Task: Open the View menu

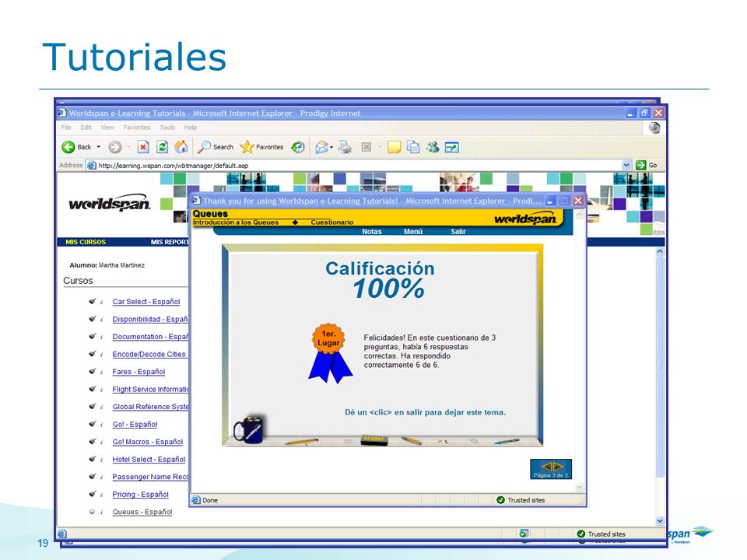Action: click(x=107, y=127)
